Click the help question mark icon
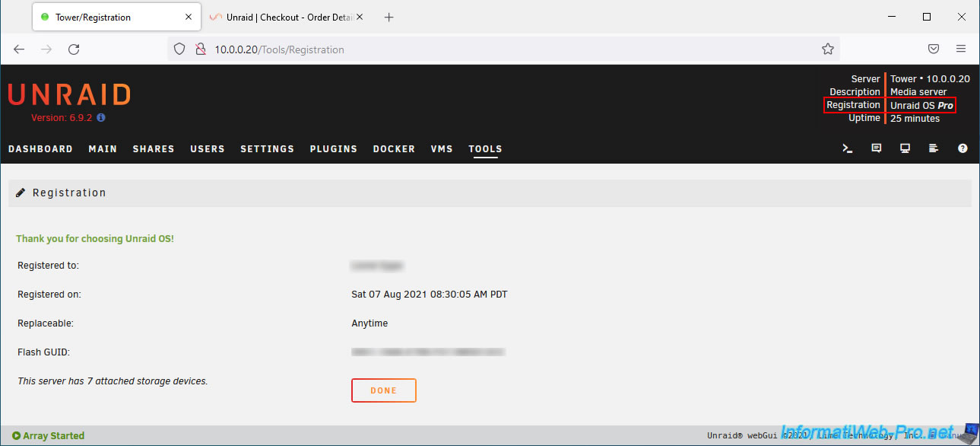This screenshot has width=980, height=446. click(963, 148)
